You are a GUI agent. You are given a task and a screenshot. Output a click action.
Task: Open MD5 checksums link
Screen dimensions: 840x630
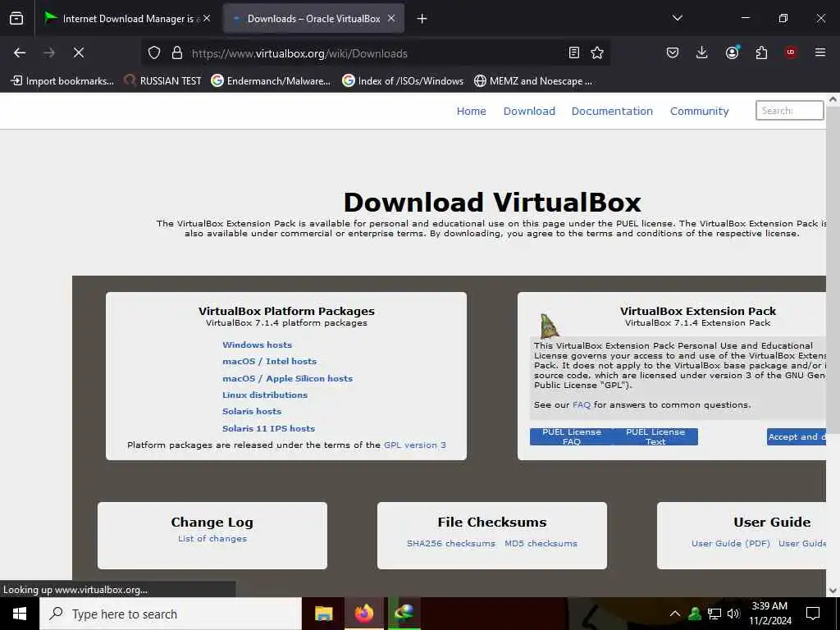coord(541,544)
